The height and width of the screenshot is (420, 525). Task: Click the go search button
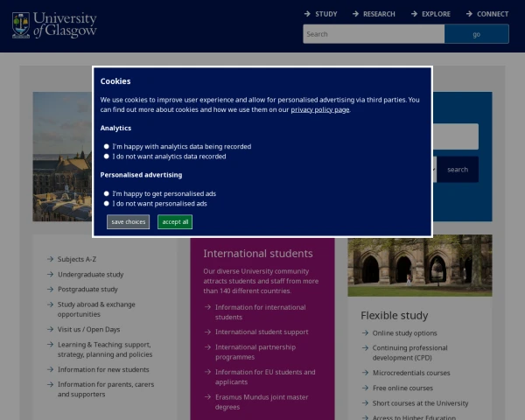477,34
